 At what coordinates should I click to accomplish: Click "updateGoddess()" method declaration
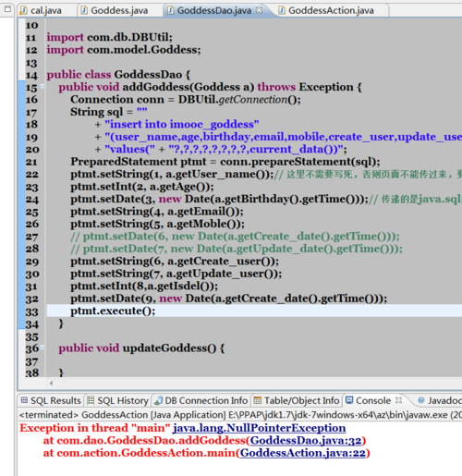click(x=169, y=348)
